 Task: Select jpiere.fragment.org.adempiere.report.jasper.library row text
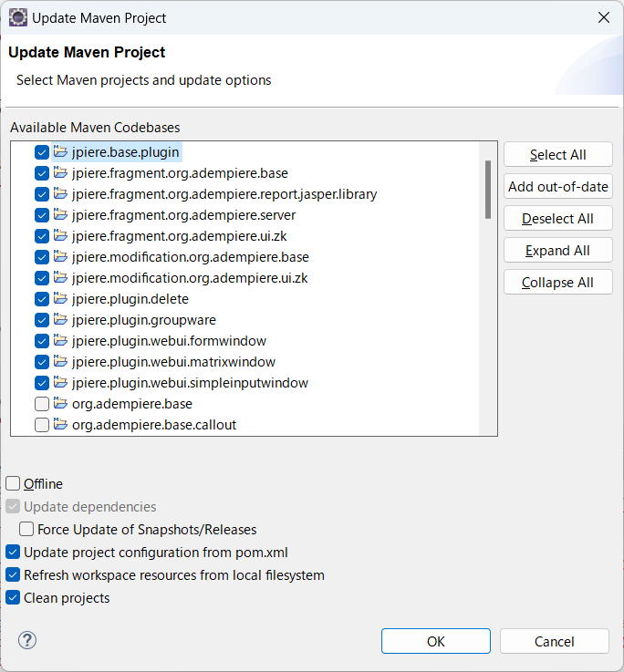pos(224,194)
